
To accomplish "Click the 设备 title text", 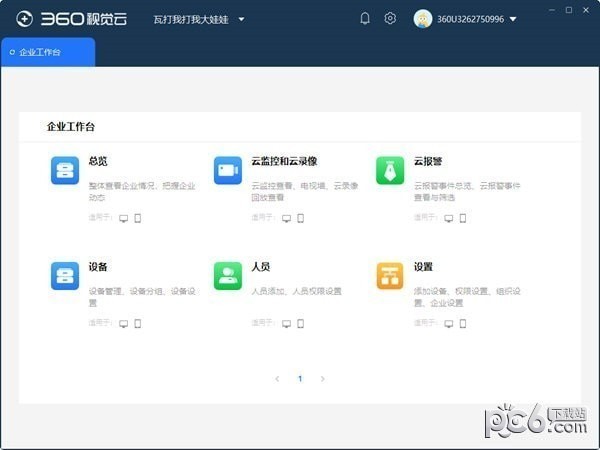I will [98, 267].
